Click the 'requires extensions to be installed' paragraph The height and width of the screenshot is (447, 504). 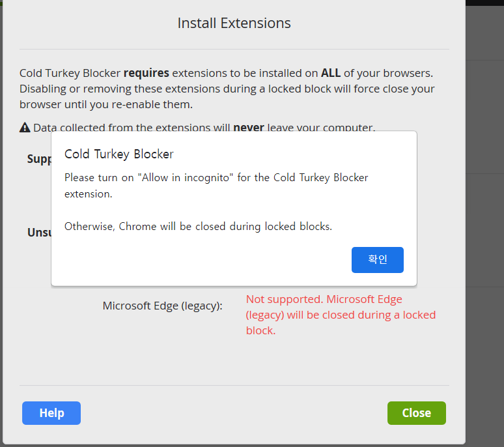(227, 89)
